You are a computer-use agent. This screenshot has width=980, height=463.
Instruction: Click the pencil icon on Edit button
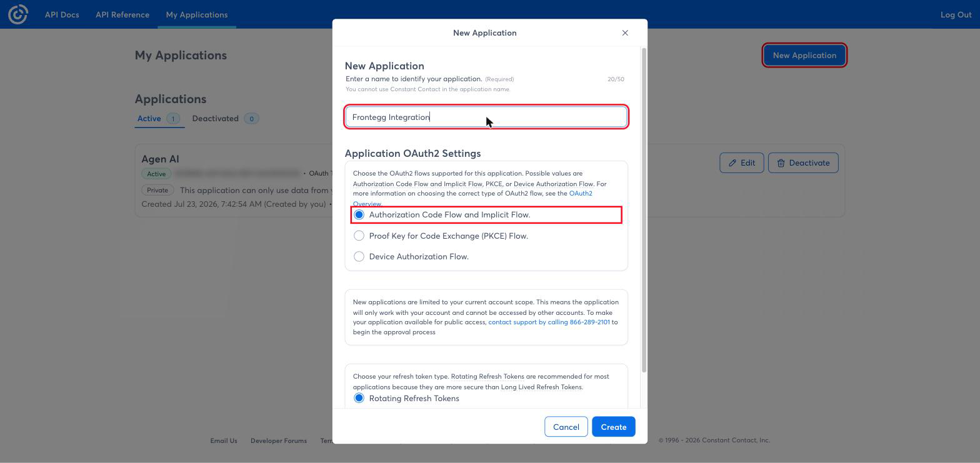pyautogui.click(x=732, y=163)
